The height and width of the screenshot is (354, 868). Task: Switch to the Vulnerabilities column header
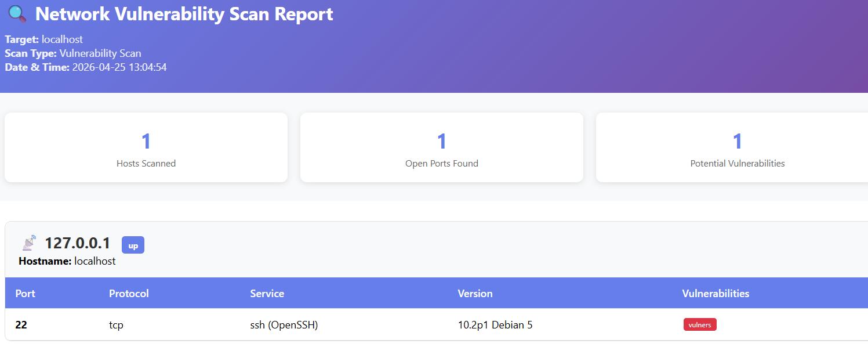point(715,293)
